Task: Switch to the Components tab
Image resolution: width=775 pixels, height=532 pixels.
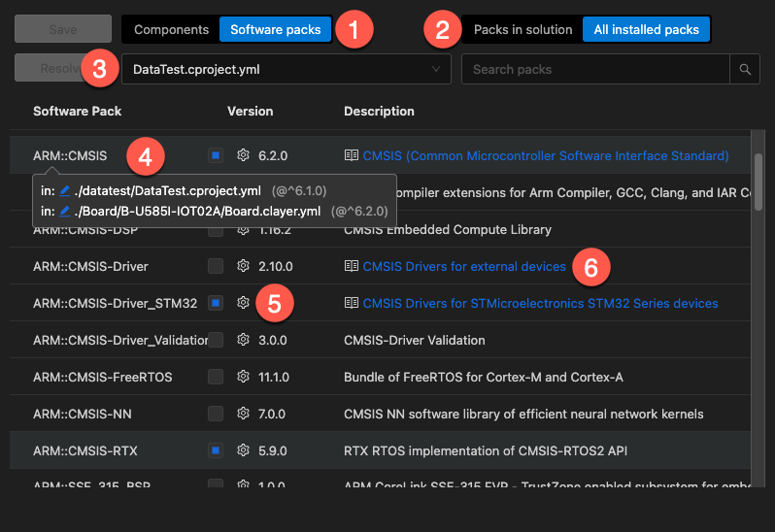Action: [x=172, y=30]
